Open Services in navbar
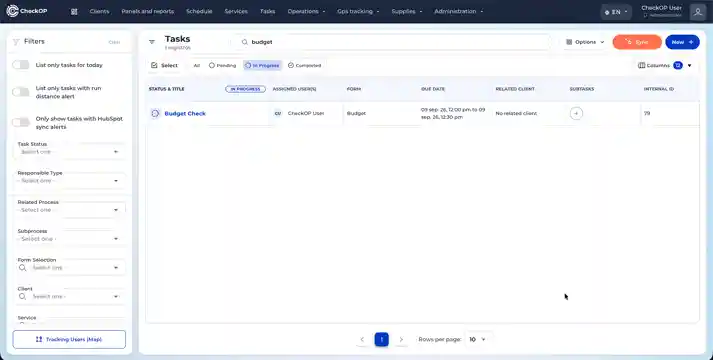The width and height of the screenshot is (713, 360). (x=236, y=11)
